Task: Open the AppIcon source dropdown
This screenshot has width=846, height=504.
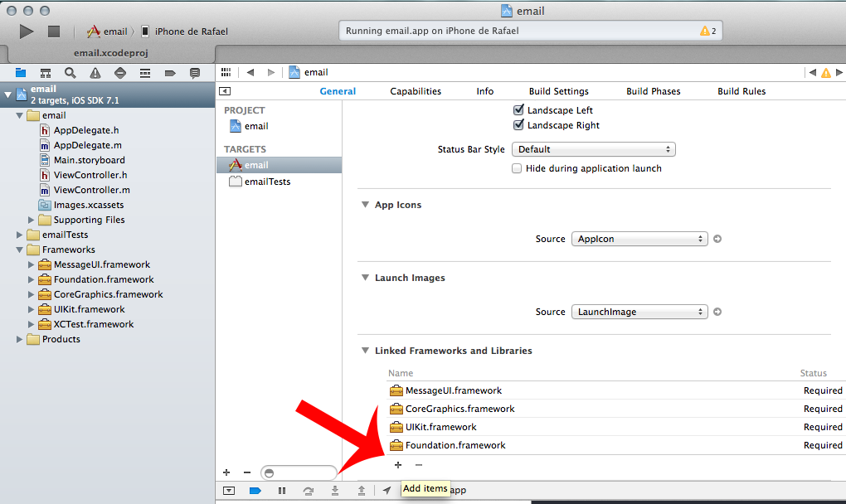Action: point(639,239)
